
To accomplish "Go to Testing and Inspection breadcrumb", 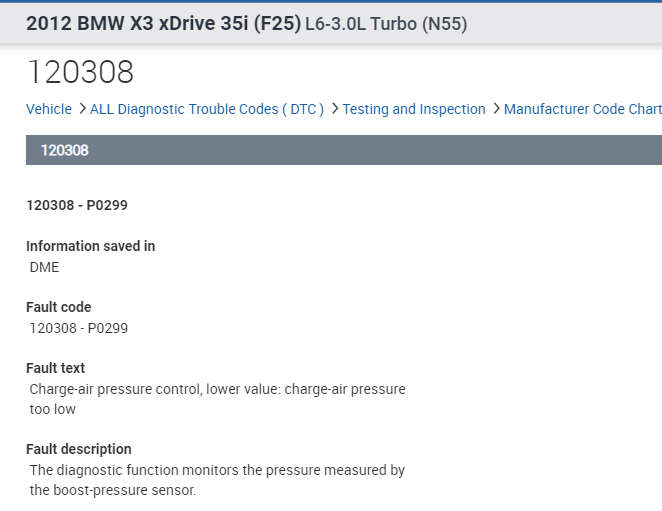I will (x=414, y=109).
